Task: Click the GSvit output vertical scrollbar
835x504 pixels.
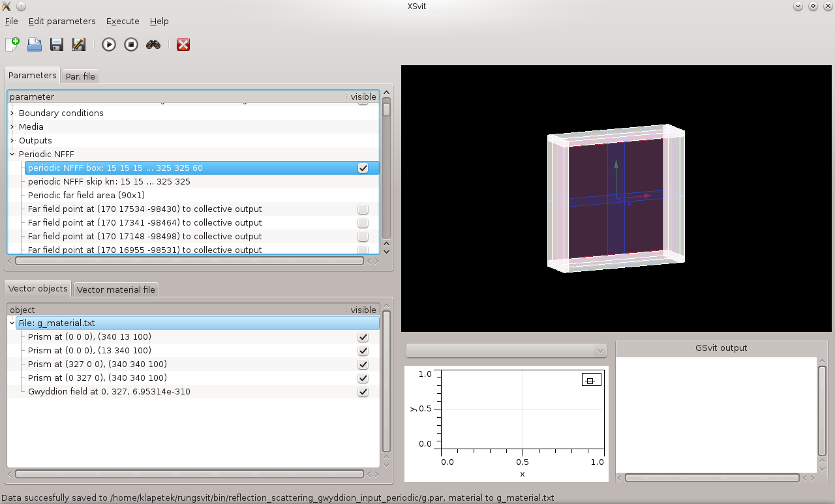Action: pyautogui.click(x=822, y=411)
